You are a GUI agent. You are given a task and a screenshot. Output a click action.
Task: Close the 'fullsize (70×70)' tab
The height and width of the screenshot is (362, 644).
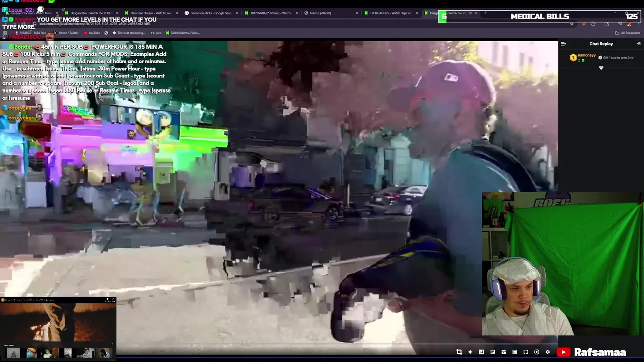tap(357, 13)
